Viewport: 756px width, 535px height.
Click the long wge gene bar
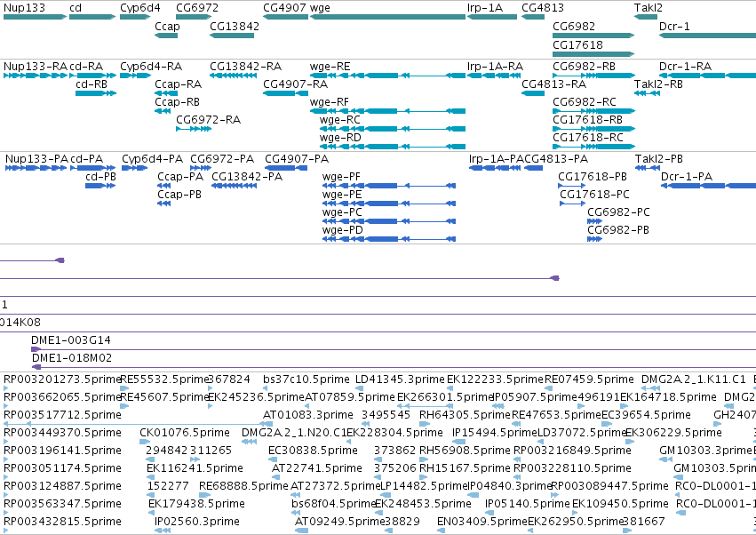tap(387, 17)
